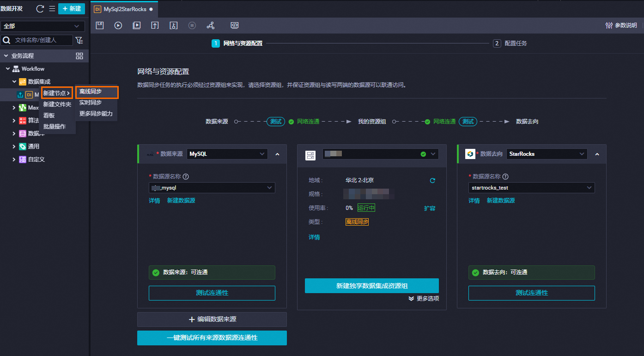
Task: Click the purple 数据库 icon
Action: click(22, 134)
